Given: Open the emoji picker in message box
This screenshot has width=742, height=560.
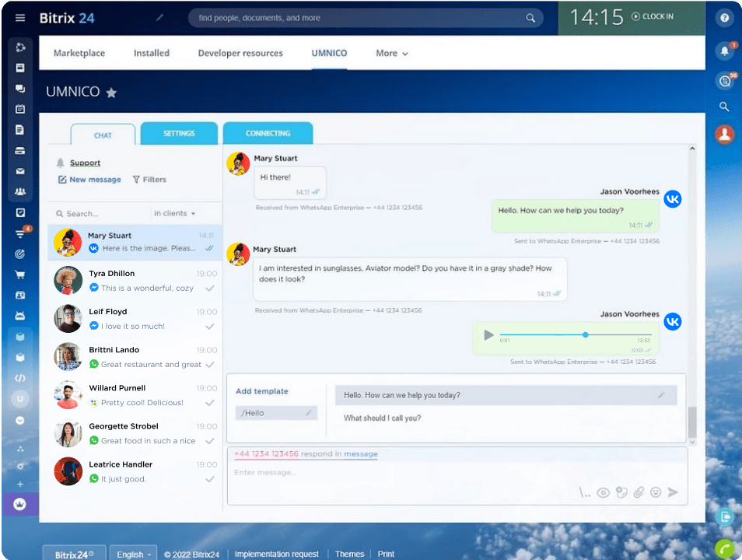Looking at the screenshot, I should [656, 492].
